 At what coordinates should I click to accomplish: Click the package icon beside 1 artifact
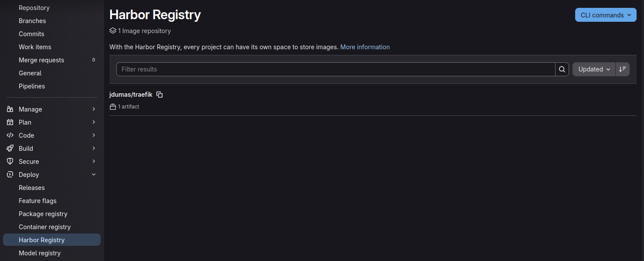point(113,107)
